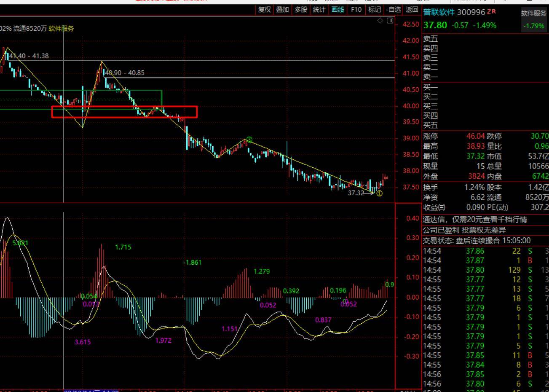Image resolution: width=549 pixels, height=392 pixels.
Task: Select the 买五 bid row
Action: (x=485, y=125)
